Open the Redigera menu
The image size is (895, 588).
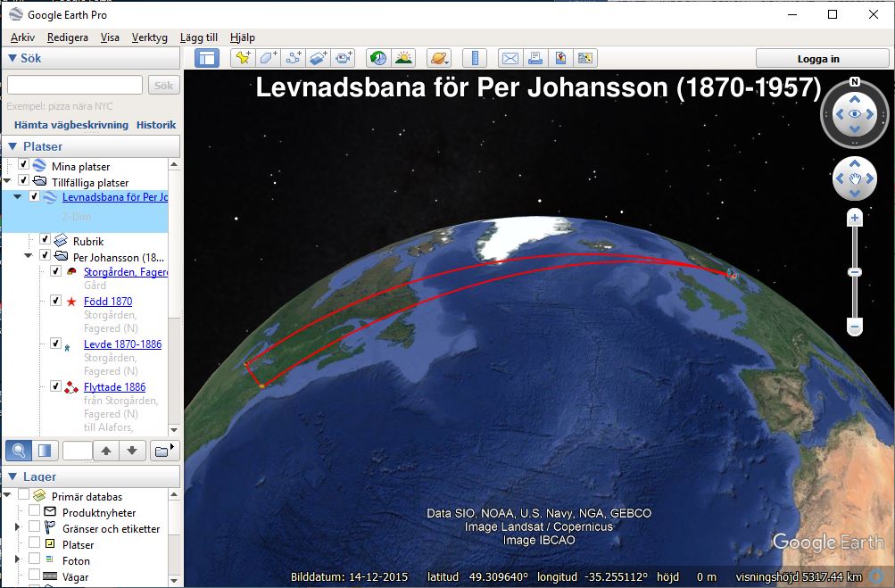click(67, 37)
